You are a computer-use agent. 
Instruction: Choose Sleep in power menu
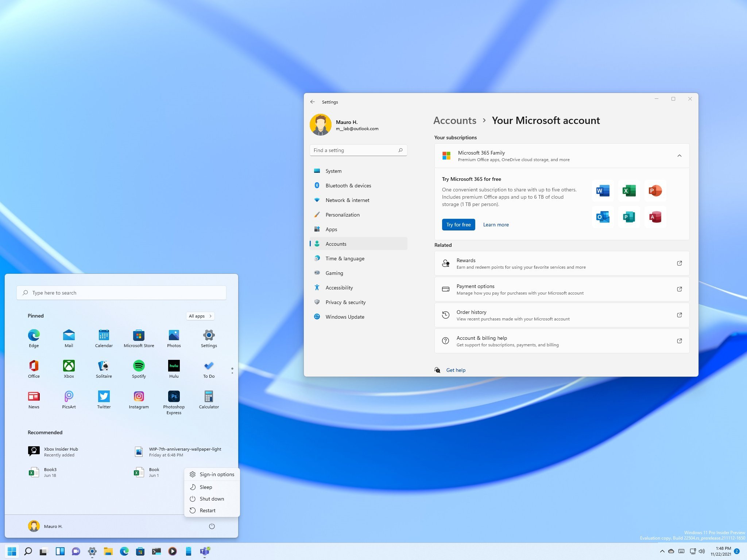click(206, 487)
